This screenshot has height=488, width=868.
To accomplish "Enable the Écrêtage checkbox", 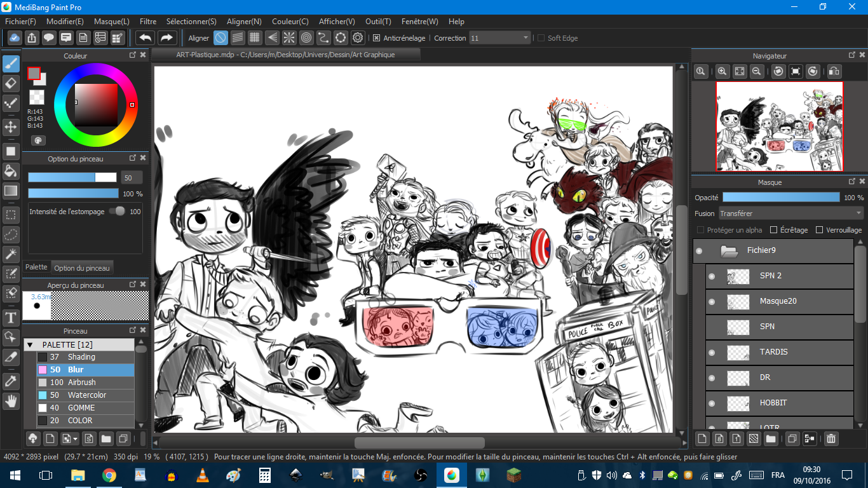I will [x=773, y=230].
